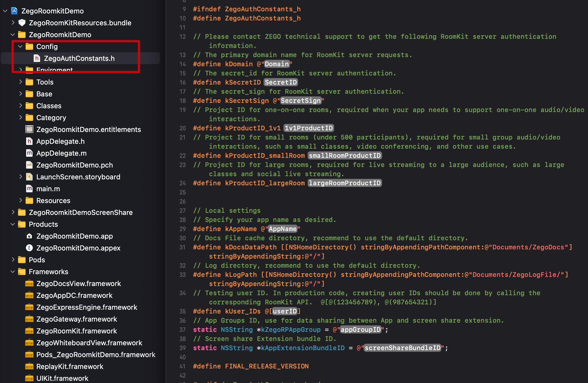Select the largeRoomProductID placeholder token
The width and height of the screenshot is (588, 383).
coord(345,183)
